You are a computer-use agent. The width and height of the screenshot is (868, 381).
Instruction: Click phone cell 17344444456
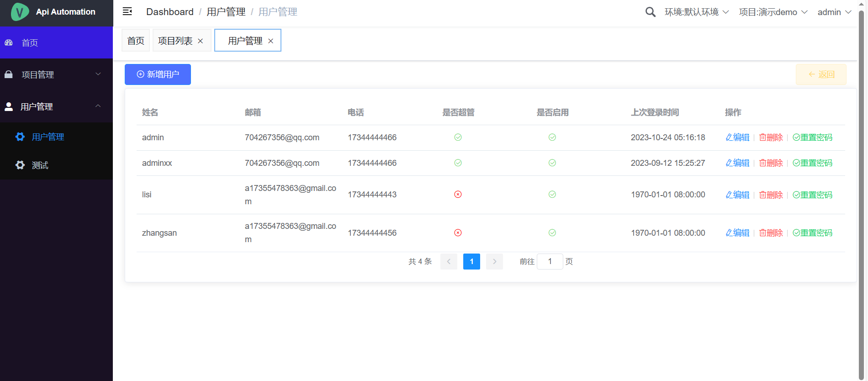pos(372,233)
